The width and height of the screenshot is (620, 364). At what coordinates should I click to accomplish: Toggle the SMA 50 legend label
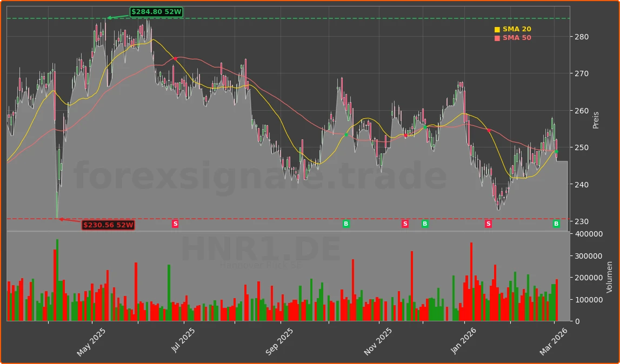click(517, 38)
